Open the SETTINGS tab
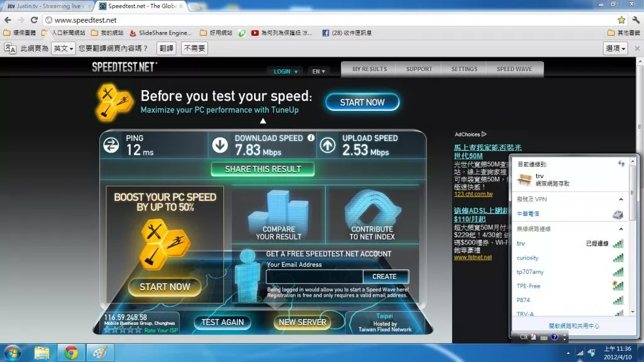 tap(465, 69)
